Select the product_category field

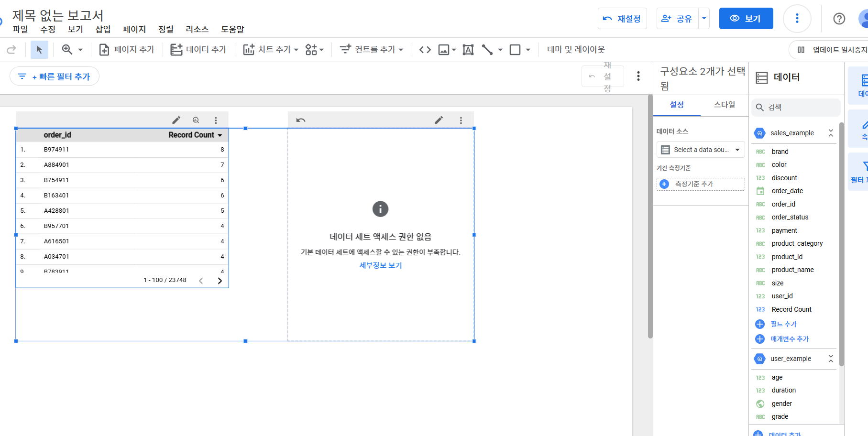797,244
